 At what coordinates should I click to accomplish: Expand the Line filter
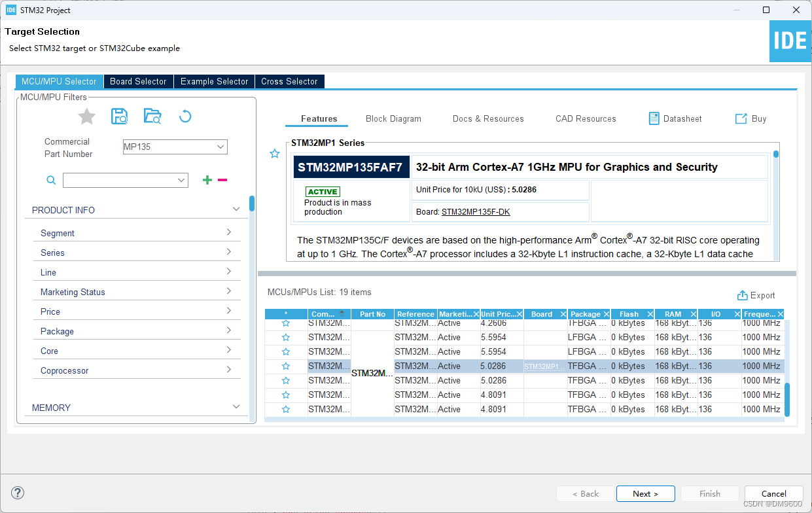point(228,272)
